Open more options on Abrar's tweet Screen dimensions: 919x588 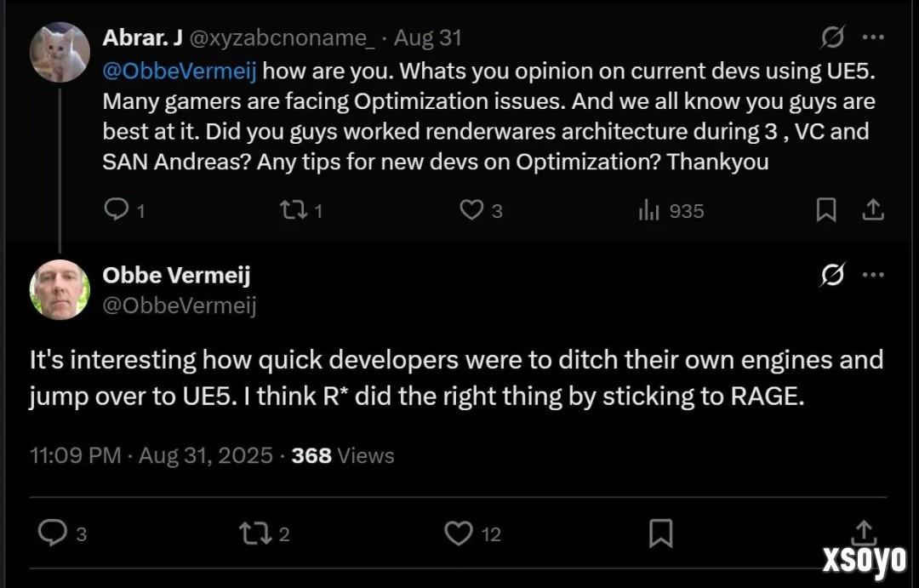pos(873,37)
